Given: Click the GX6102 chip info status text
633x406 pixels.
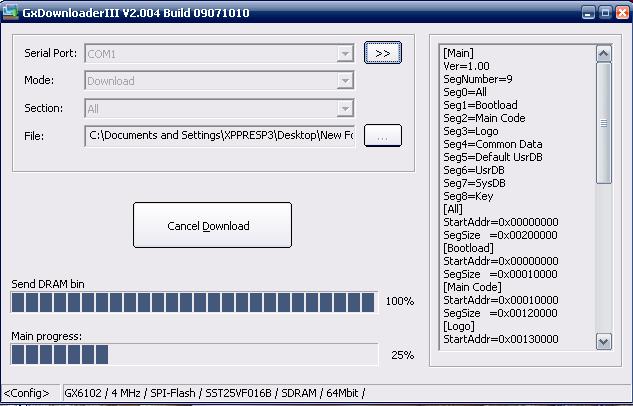Looking at the screenshot, I should 214,393.
